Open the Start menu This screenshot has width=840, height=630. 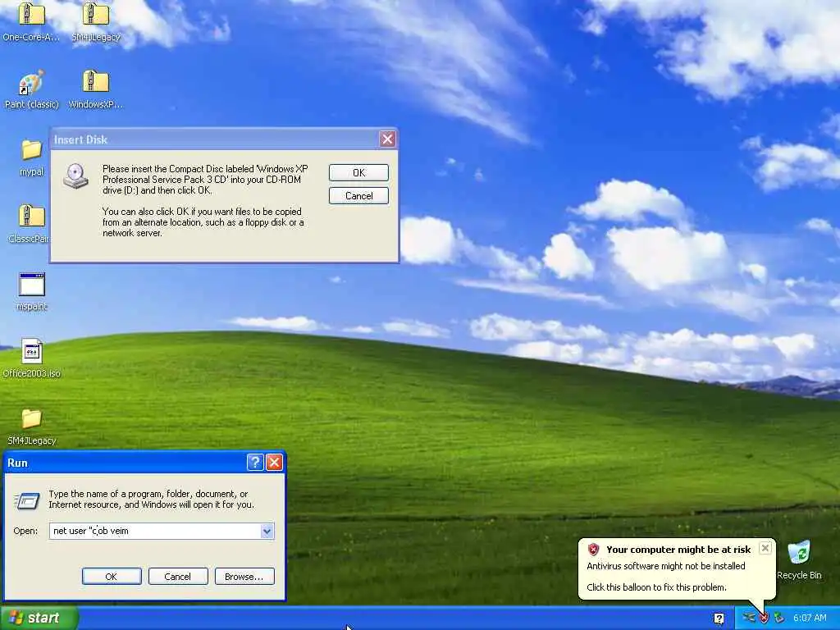point(39,618)
